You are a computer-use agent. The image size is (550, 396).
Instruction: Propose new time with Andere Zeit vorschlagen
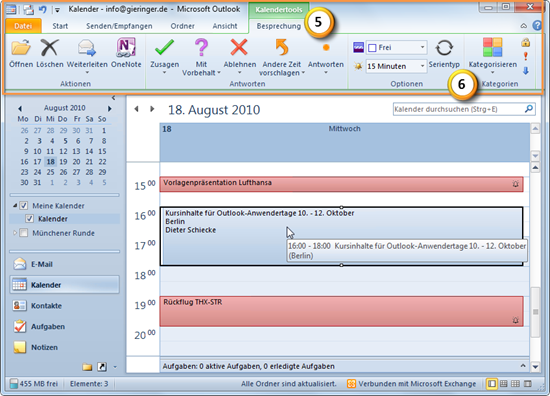[282, 56]
